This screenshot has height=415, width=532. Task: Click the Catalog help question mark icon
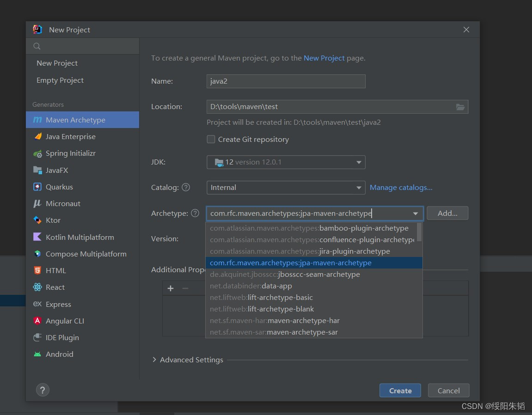click(x=186, y=187)
